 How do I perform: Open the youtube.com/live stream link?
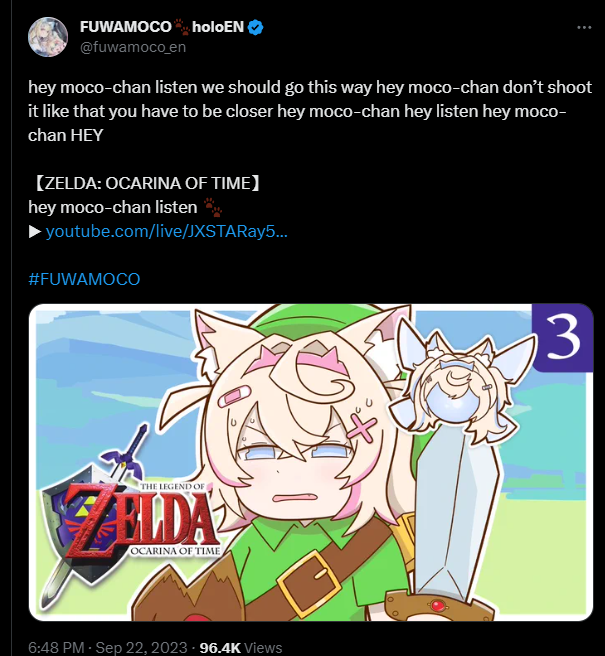(167, 231)
